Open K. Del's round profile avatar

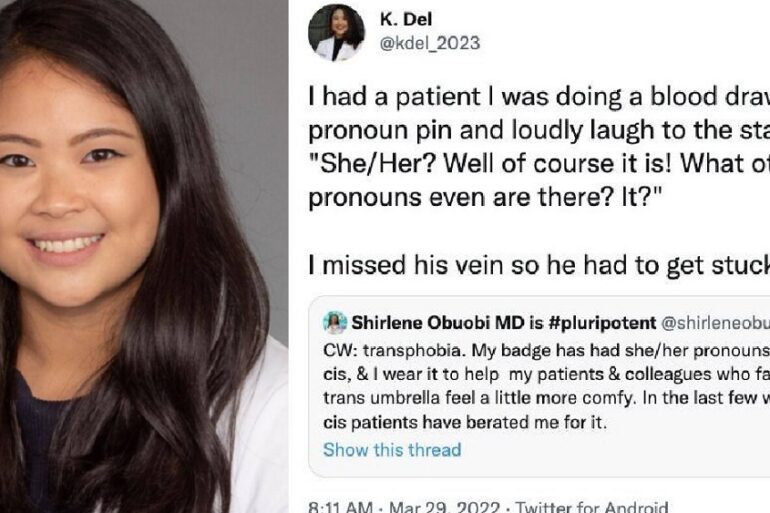[x=336, y=32]
